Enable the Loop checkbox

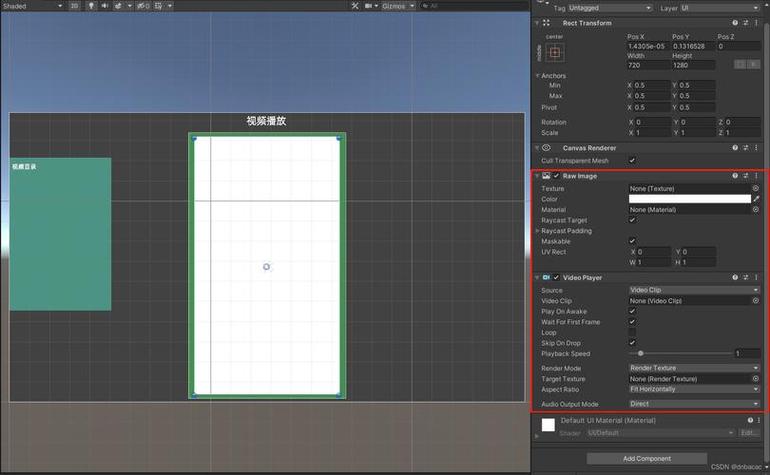click(632, 332)
